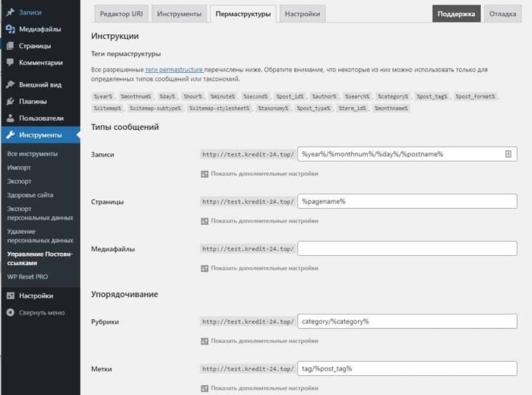Screen dimensions: 532x395
Task: Click the Страницы pages icon
Action: [x=10, y=46]
